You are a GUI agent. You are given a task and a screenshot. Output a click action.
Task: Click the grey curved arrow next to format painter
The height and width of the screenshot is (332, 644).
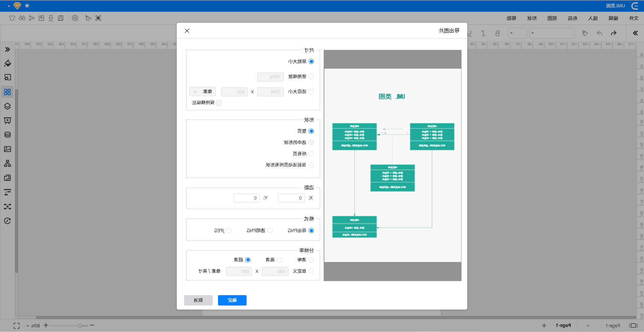pyautogui.click(x=599, y=33)
